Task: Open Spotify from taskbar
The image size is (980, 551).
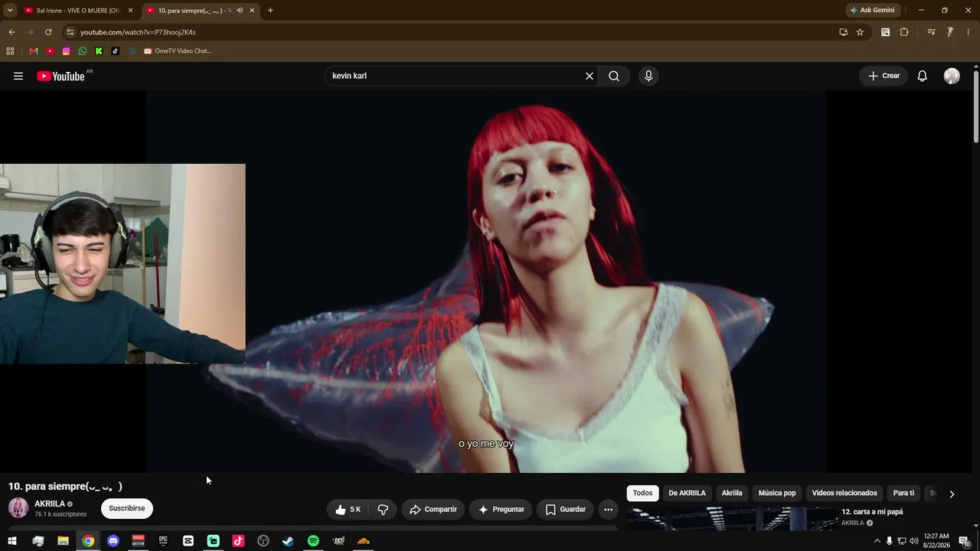Action: pos(313,541)
